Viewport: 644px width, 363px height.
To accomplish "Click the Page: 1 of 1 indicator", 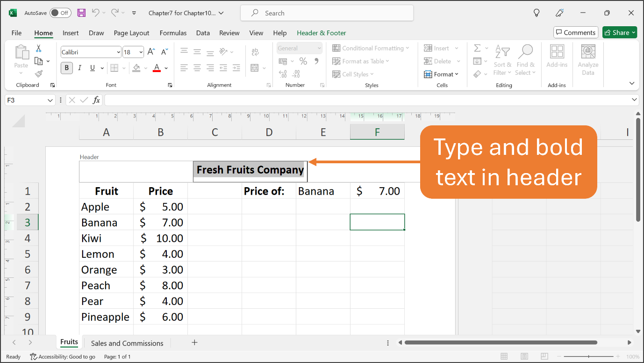I will [117, 356].
